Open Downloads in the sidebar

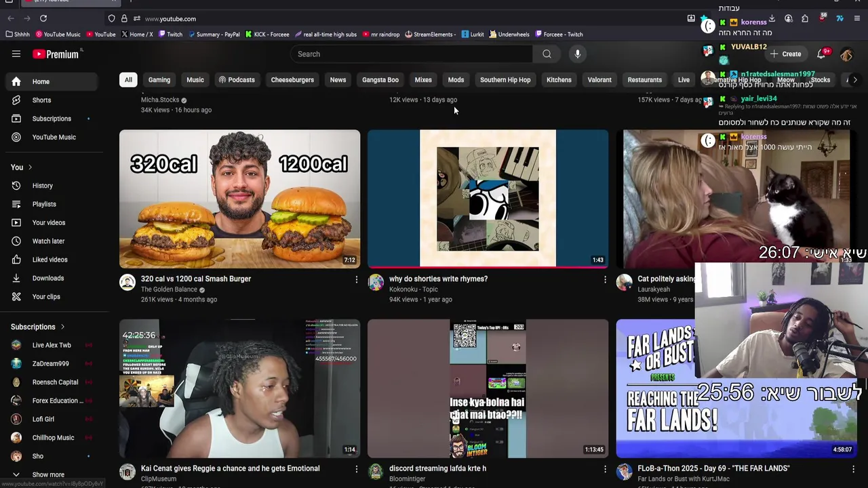[52, 278]
